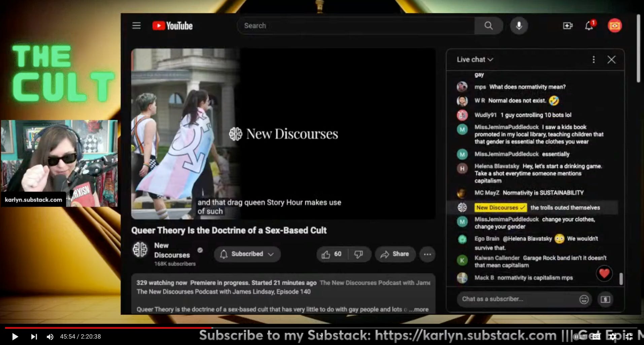This screenshot has width=644, height=345.
Task: Click the magnifier search button
Action: tap(488, 26)
